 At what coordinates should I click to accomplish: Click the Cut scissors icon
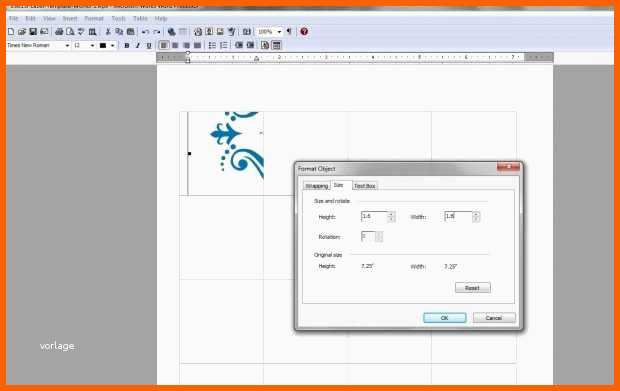[x=108, y=32]
